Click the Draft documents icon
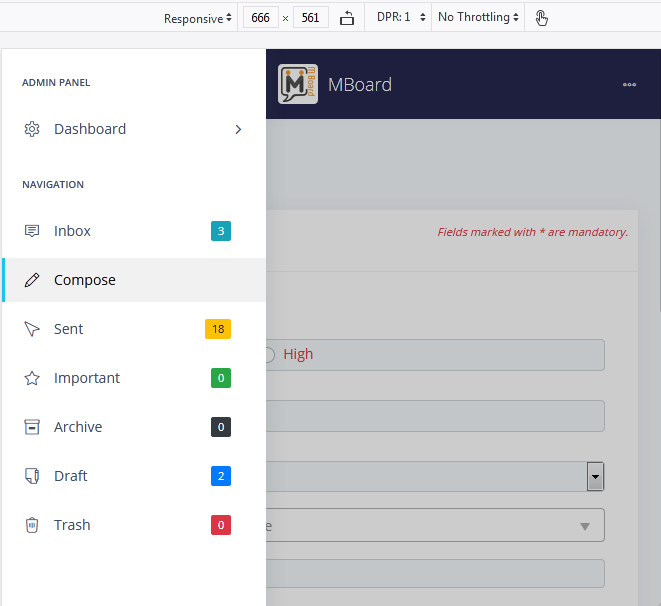661x606 pixels. 32,476
